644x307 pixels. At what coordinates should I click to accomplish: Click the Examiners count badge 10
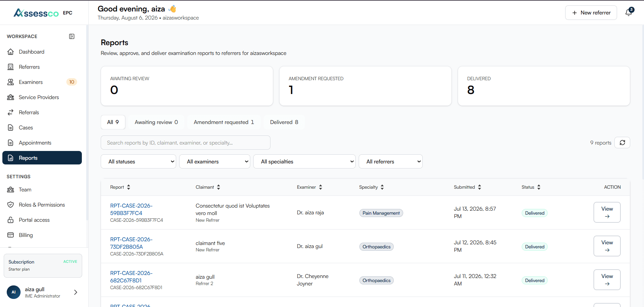pos(72,82)
